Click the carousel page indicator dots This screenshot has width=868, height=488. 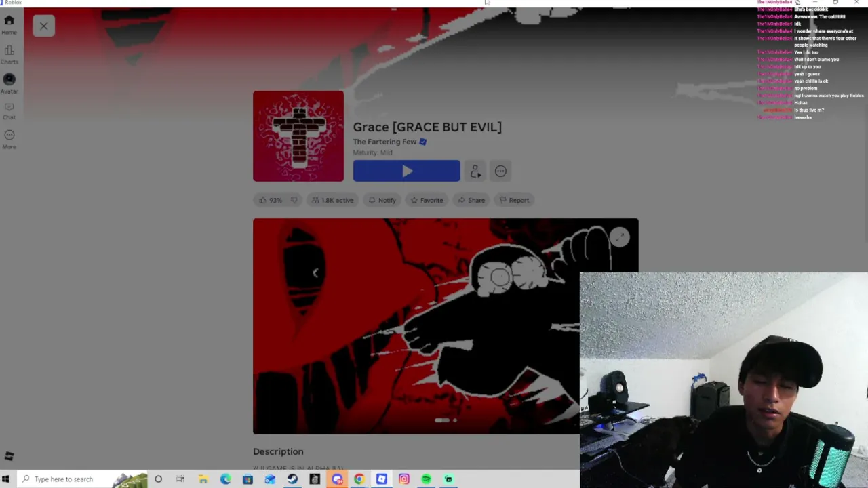(446, 420)
